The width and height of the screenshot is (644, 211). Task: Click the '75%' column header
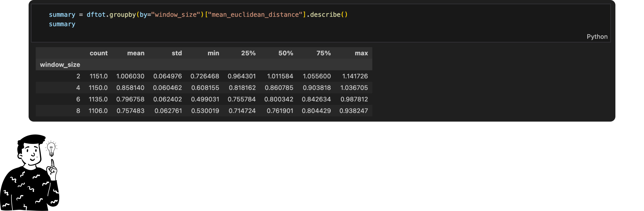click(323, 53)
